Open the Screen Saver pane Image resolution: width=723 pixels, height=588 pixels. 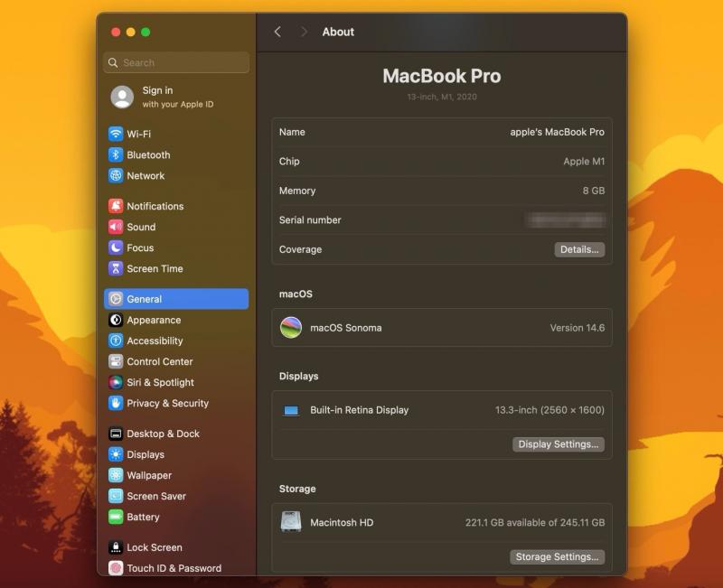pyautogui.click(x=176, y=496)
